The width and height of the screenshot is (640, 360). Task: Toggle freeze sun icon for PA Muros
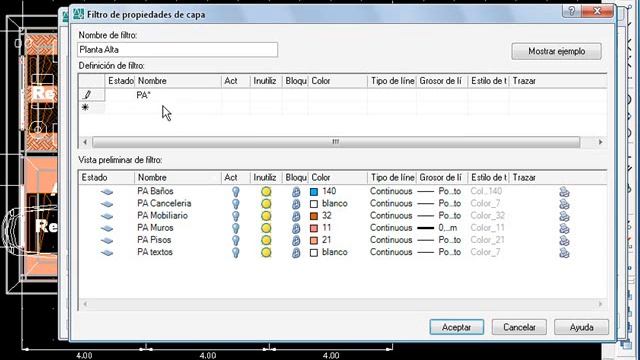click(266, 228)
